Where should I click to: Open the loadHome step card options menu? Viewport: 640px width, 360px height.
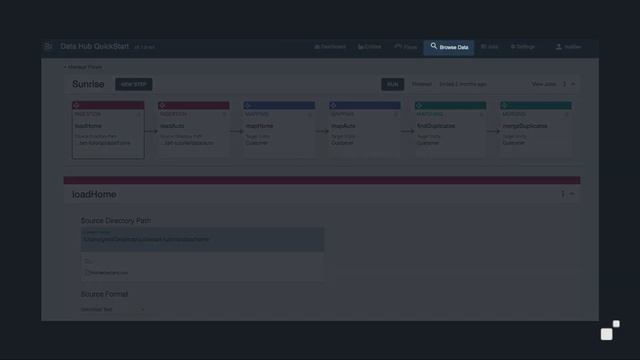[139, 114]
